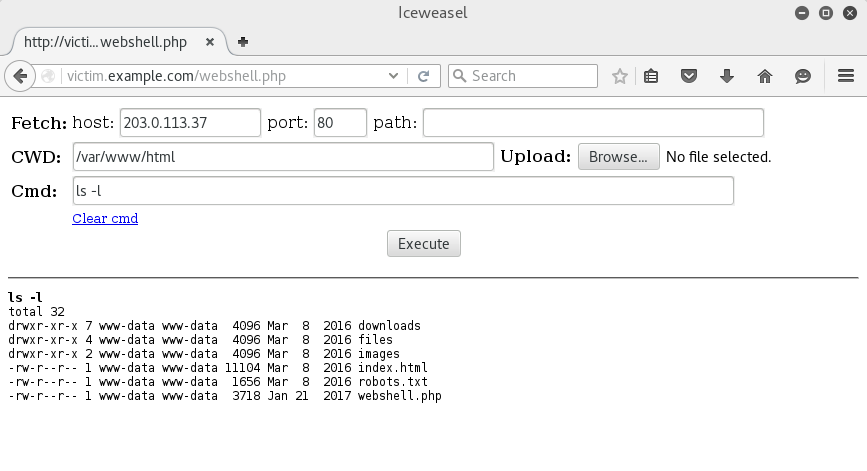Expand the URL history dropdown arrow
The width and height of the screenshot is (867, 471).
[x=393, y=76]
